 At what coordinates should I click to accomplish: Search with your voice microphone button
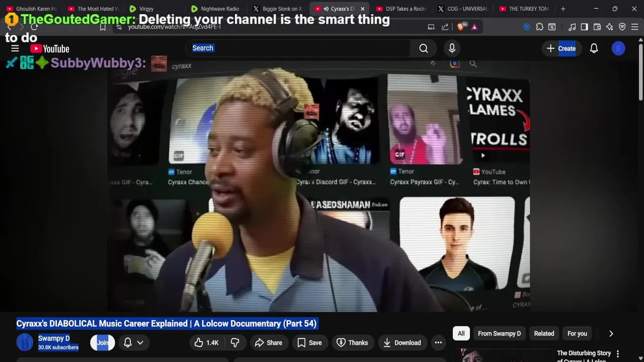click(452, 48)
